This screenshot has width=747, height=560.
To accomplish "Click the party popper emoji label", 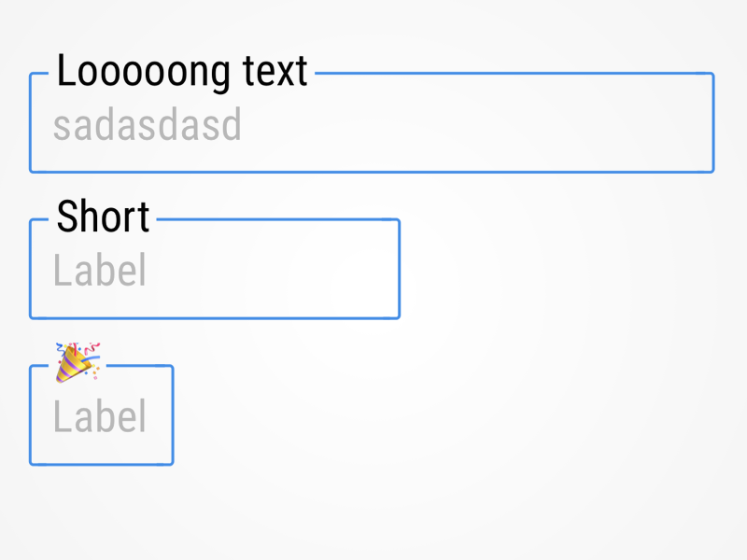I will tap(78, 362).
